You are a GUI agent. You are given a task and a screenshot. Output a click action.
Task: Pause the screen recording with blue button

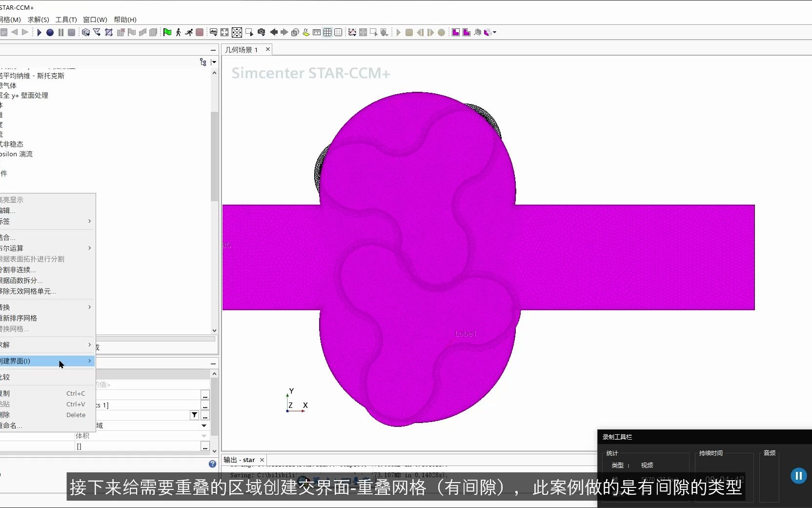tap(799, 476)
